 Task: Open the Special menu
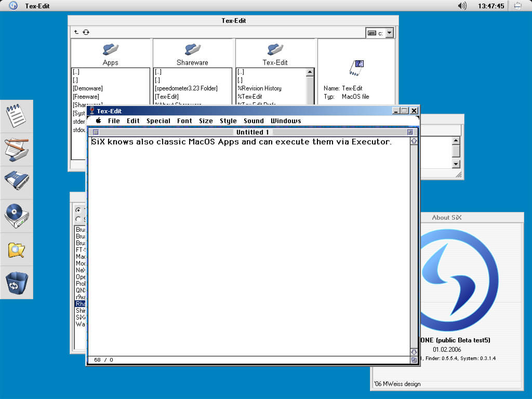pyautogui.click(x=158, y=121)
